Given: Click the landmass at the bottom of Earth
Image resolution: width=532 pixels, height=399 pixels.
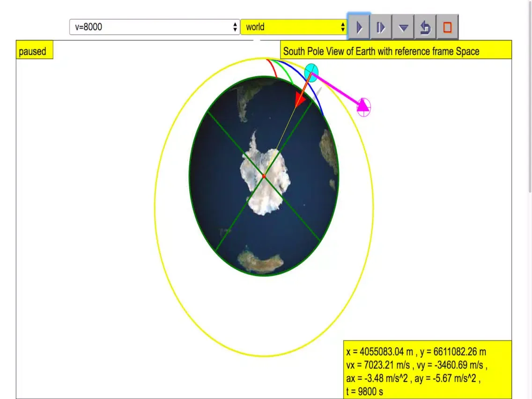Looking at the screenshot, I should click(260, 261).
